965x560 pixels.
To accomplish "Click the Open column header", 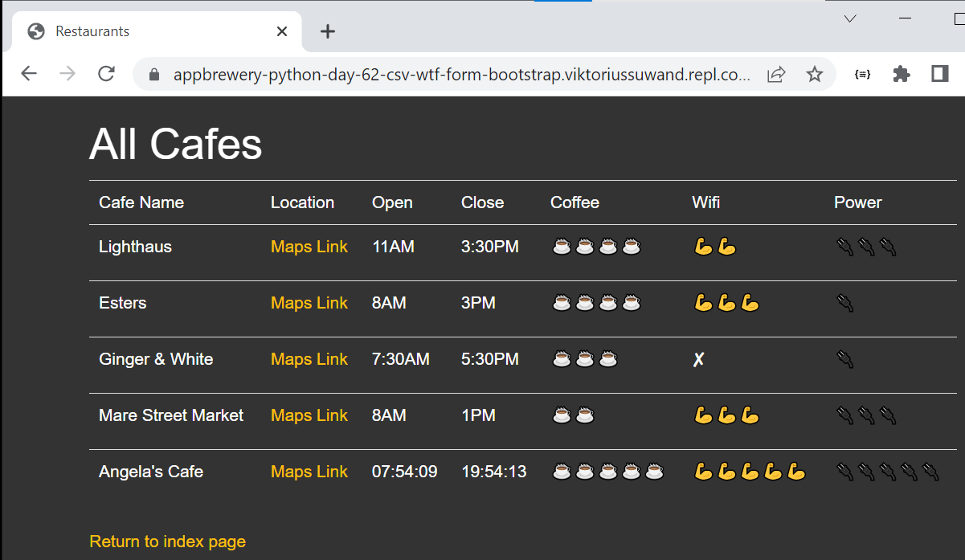I will coord(392,202).
